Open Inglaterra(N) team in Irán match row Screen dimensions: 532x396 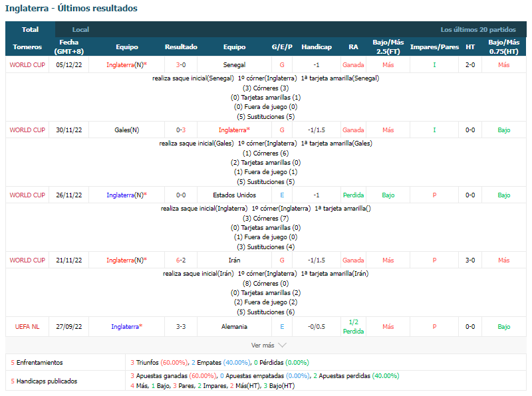[x=126, y=260]
